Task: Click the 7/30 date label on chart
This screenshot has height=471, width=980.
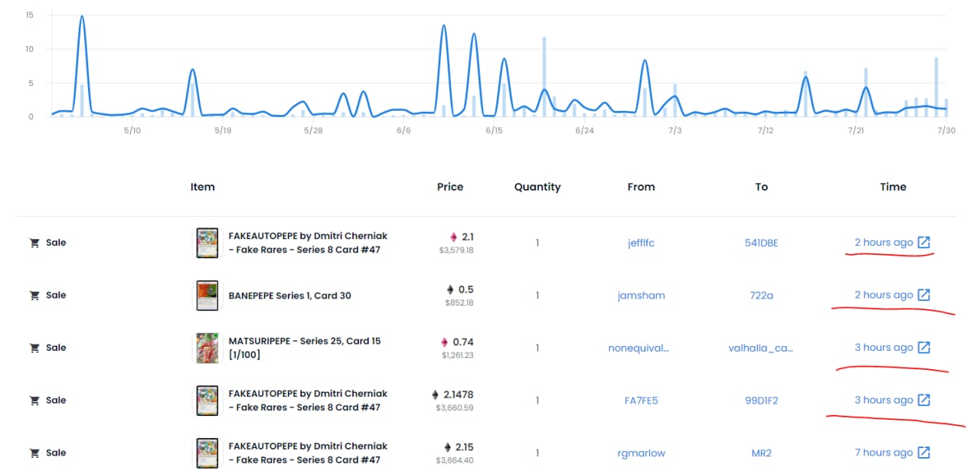Action: (947, 131)
